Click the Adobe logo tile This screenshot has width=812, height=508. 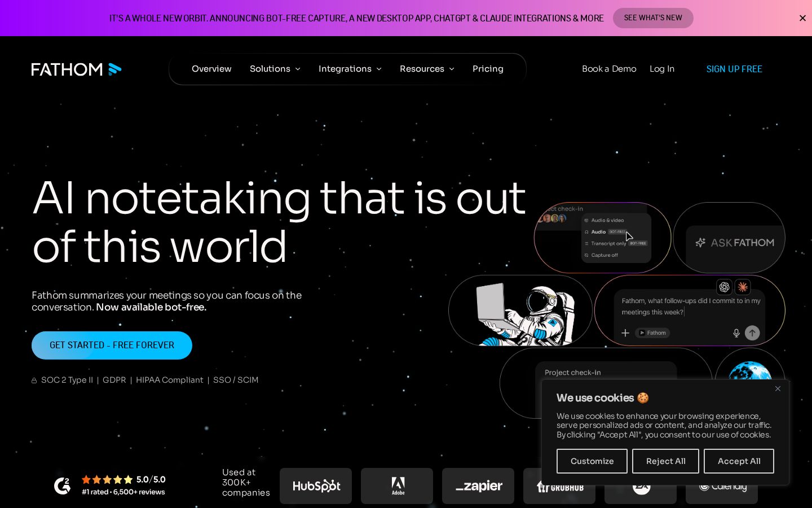397,486
